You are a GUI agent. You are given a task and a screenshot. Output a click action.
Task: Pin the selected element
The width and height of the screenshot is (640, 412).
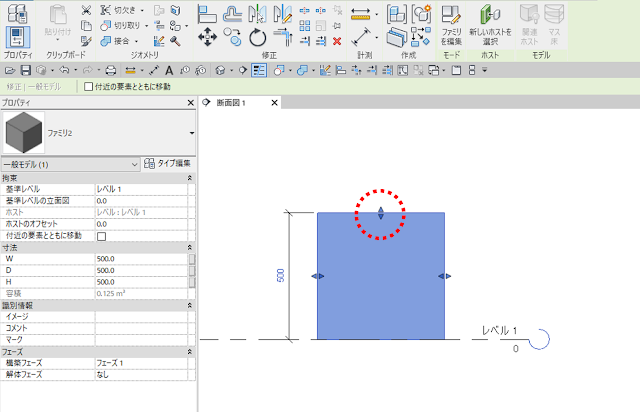[x=337, y=26]
